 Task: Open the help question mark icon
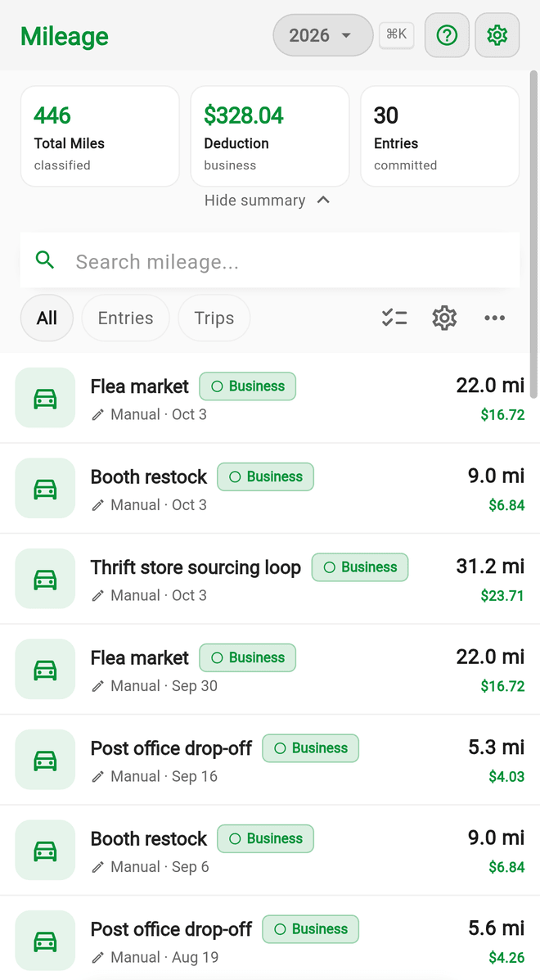(x=447, y=35)
